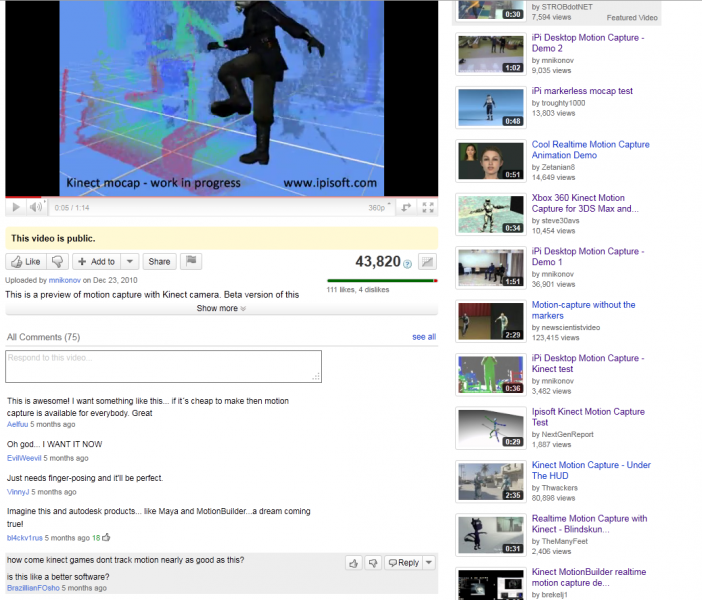Open commenter Aelfuu's profile
Image resolution: width=702 pixels, height=600 pixels.
tap(17, 424)
